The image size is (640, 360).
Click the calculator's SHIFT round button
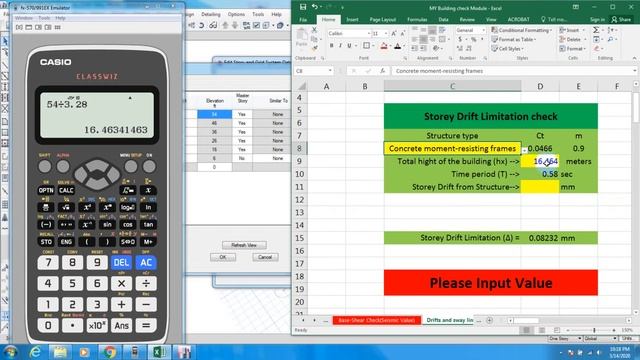pos(44,166)
